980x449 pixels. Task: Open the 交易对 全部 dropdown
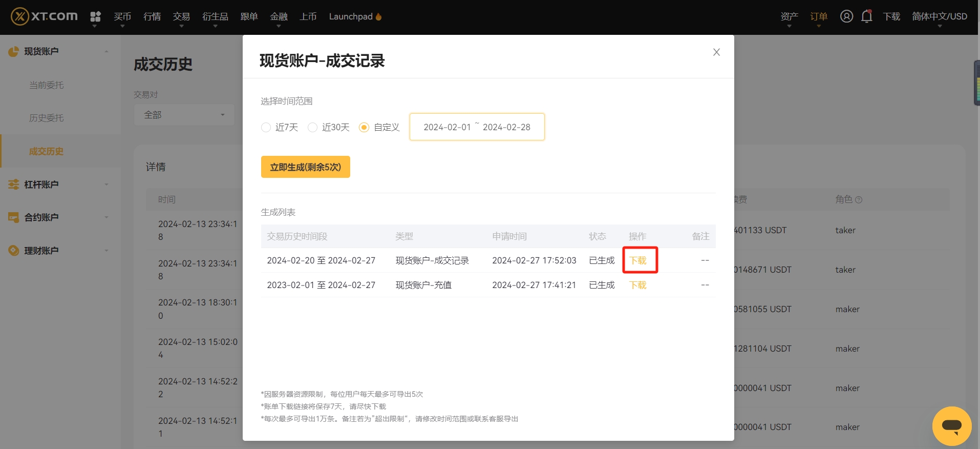(x=184, y=115)
